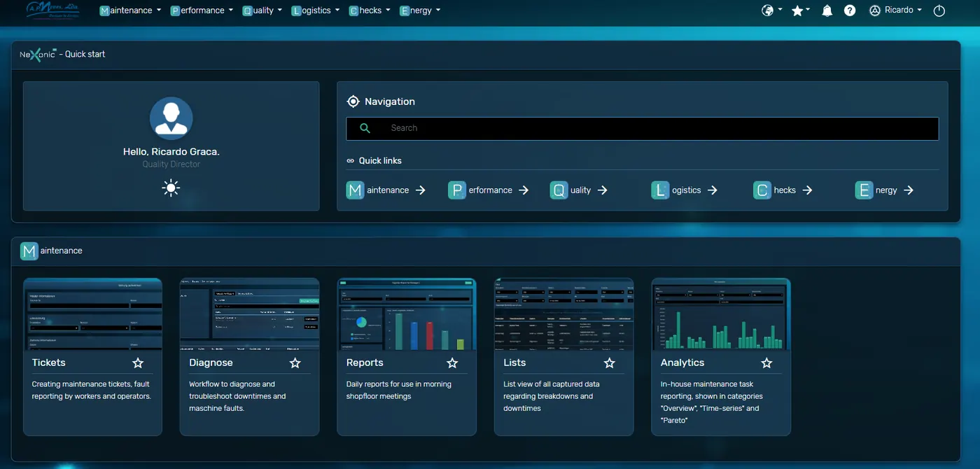980x469 pixels.
Task: Open the Quality menu in top bar
Action: pyautogui.click(x=262, y=10)
